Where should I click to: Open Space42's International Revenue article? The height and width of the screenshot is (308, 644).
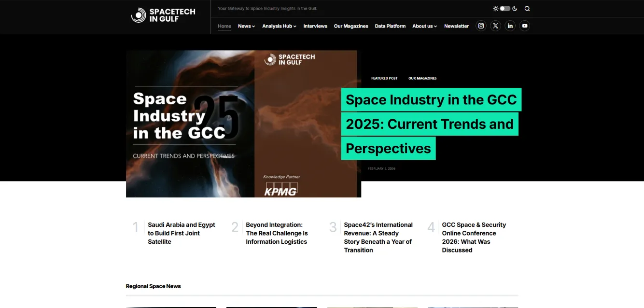tap(378, 238)
